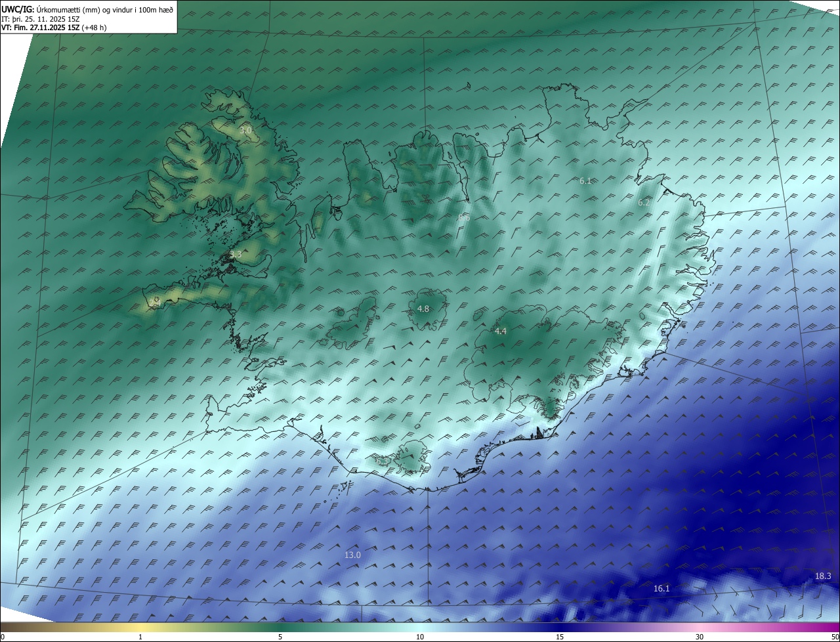The image size is (840, 642).
Task: Select the 8.6 value in north Iceland
Action: (x=464, y=217)
